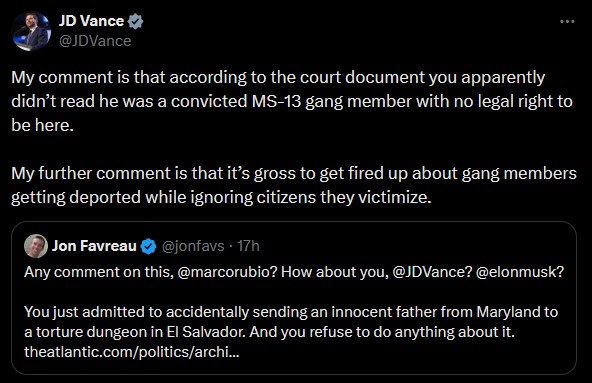
Task: Select the paragraph starting 'My further comment'
Action: coord(294,185)
